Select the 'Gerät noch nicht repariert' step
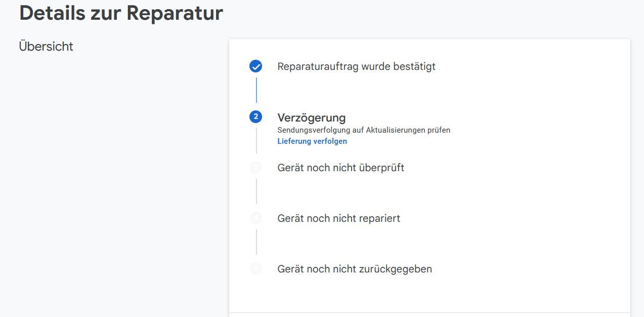Viewport: 644px width, 317px height. (x=338, y=218)
